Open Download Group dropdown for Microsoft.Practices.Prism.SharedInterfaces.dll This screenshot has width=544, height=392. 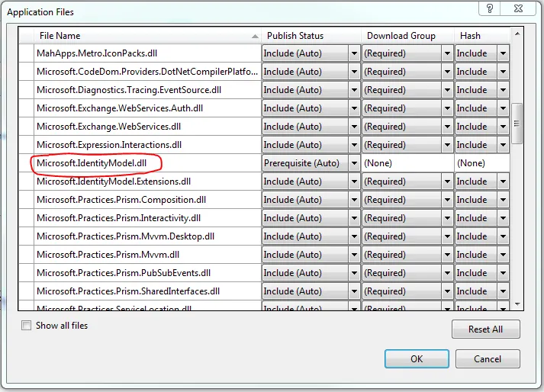tap(447, 291)
